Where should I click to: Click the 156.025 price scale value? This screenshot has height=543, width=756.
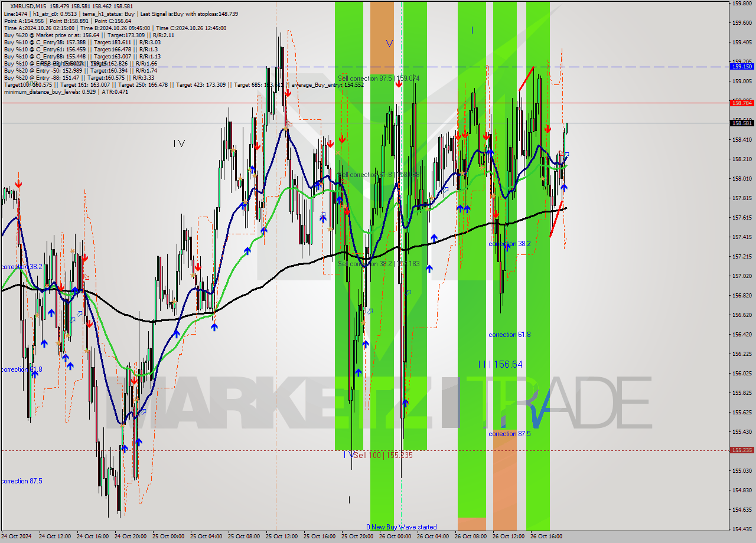(x=742, y=373)
